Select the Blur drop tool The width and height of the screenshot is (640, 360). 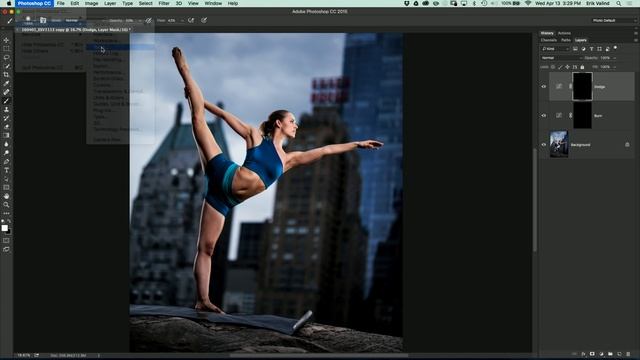pos(6,144)
